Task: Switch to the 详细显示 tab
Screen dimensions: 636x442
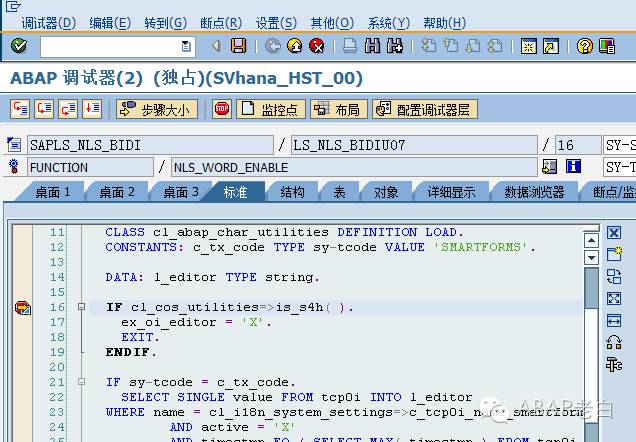Action: pos(451,192)
